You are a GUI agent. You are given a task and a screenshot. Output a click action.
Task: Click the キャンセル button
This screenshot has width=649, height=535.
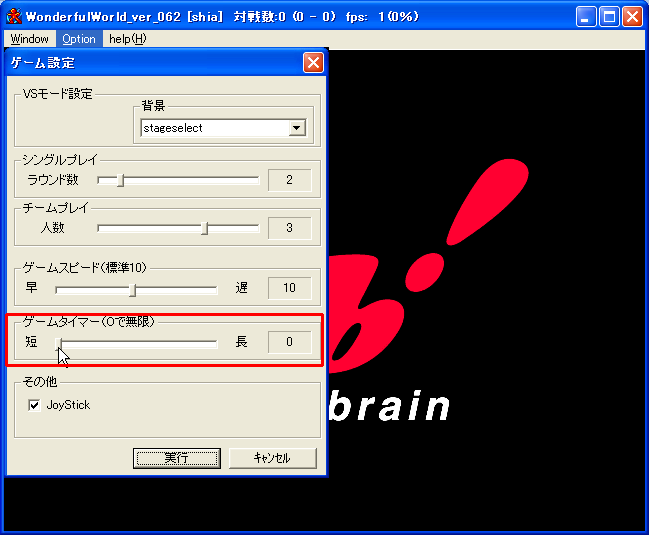(x=272, y=458)
